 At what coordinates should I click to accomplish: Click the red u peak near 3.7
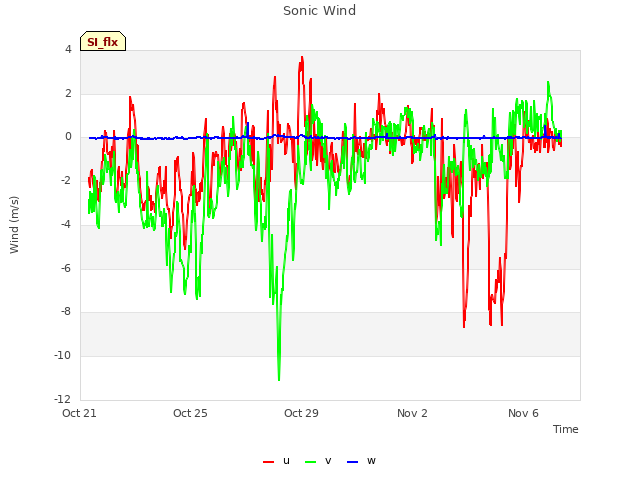point(302,58)
